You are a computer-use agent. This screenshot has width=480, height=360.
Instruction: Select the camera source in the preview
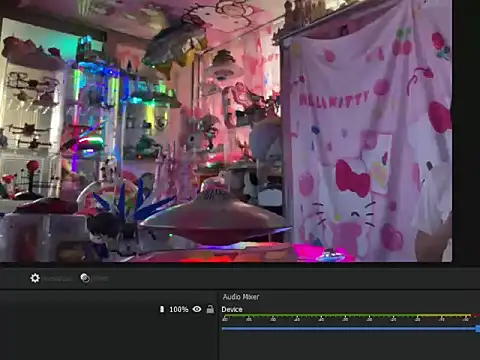(226, 131)
